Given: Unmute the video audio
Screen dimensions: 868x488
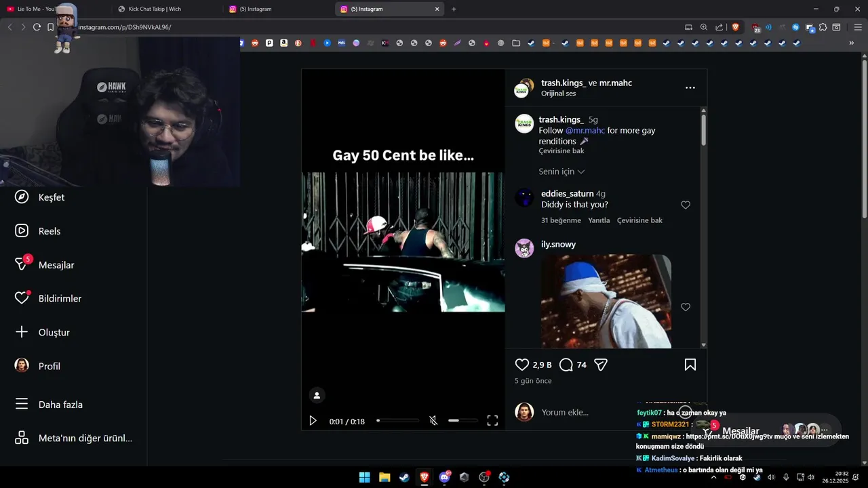Looking at the screenshot, I should click(433, 421).
